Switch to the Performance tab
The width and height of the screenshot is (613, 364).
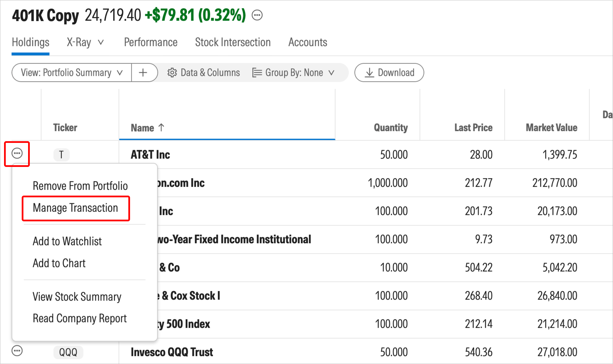coord(151,42)
